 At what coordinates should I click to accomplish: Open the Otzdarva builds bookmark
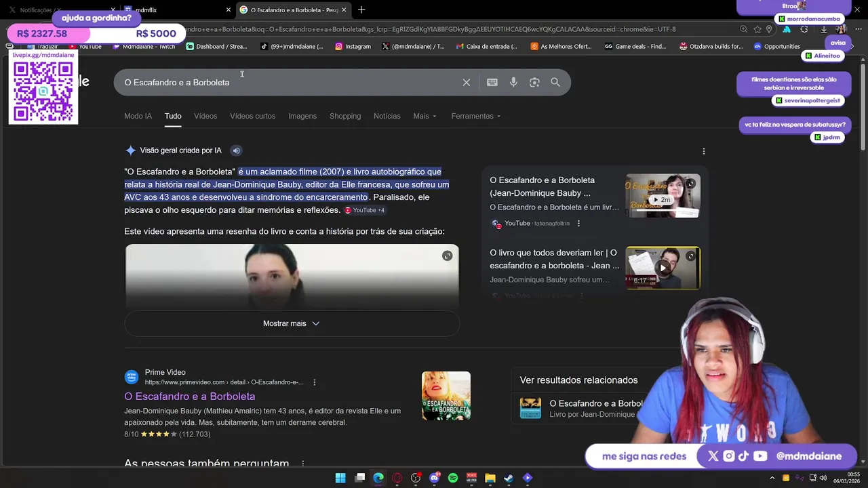(711, 47)
